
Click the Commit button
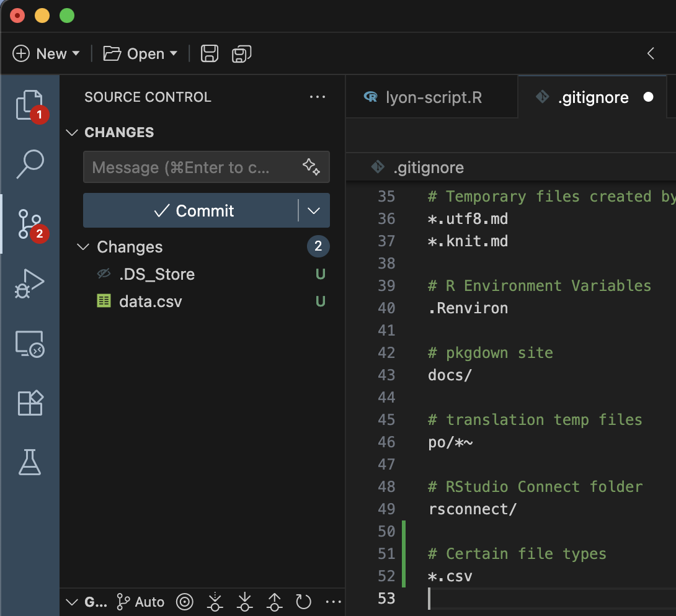pyautogui.click(x=192, y=210)
